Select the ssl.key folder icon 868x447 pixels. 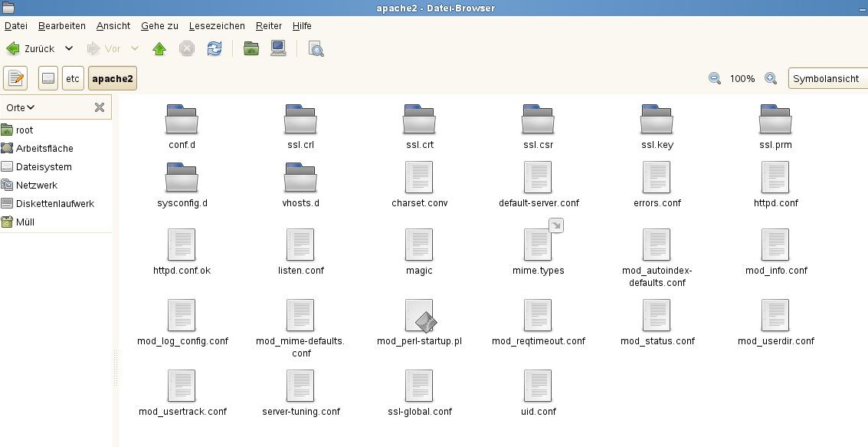pos(657,119)
